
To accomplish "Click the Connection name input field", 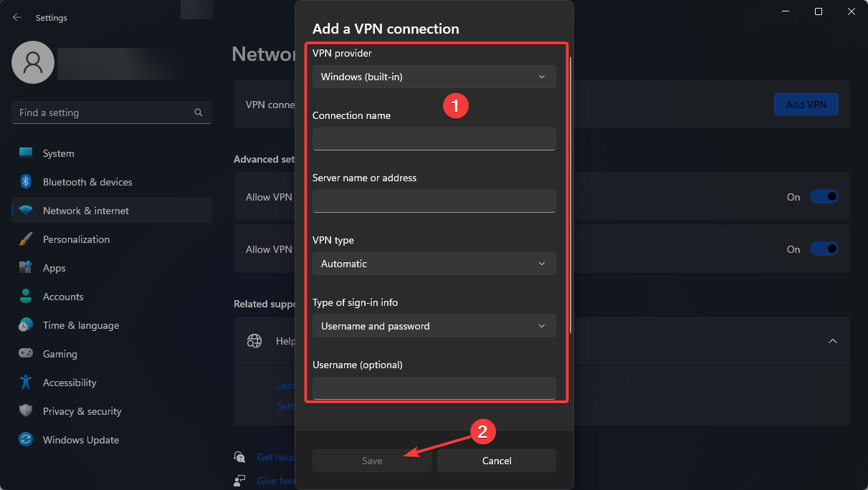I will (434, 139).
